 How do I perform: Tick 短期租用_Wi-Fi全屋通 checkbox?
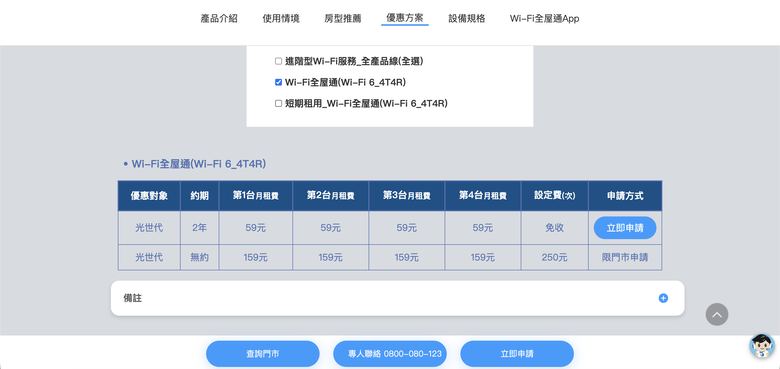(279, 103)
